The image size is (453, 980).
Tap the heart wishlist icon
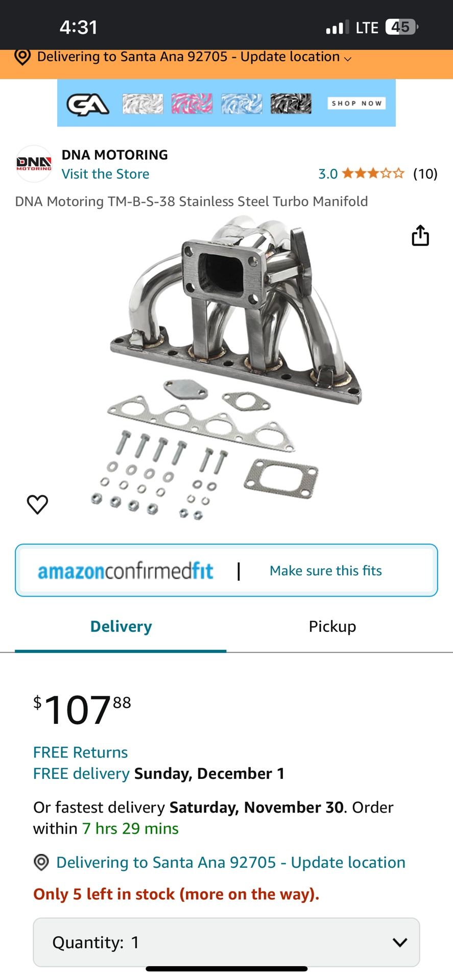coord(37,504)
